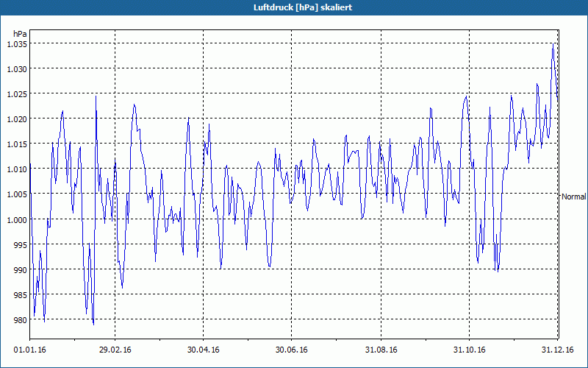Click the chart title 'Luftdruck [hPa] skaliert'
588x368 pixels.
[x=294, y=7]
